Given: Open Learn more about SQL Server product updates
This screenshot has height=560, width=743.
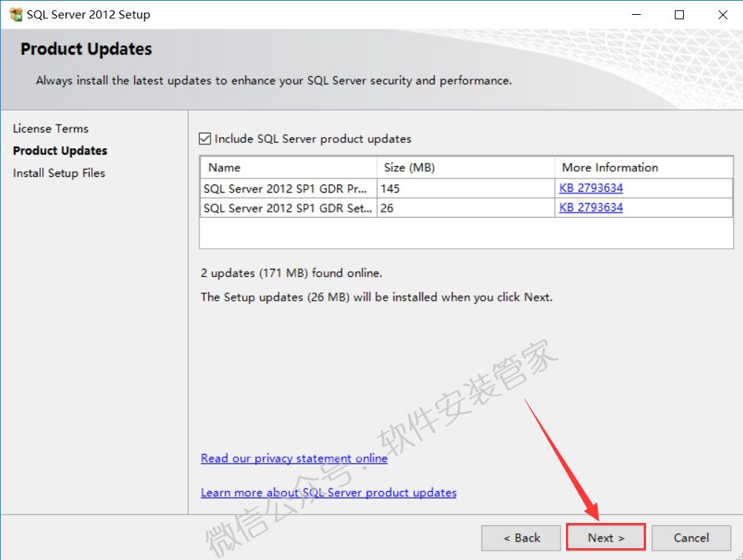Looking at the screenshot, I should [x=328, y=493].
